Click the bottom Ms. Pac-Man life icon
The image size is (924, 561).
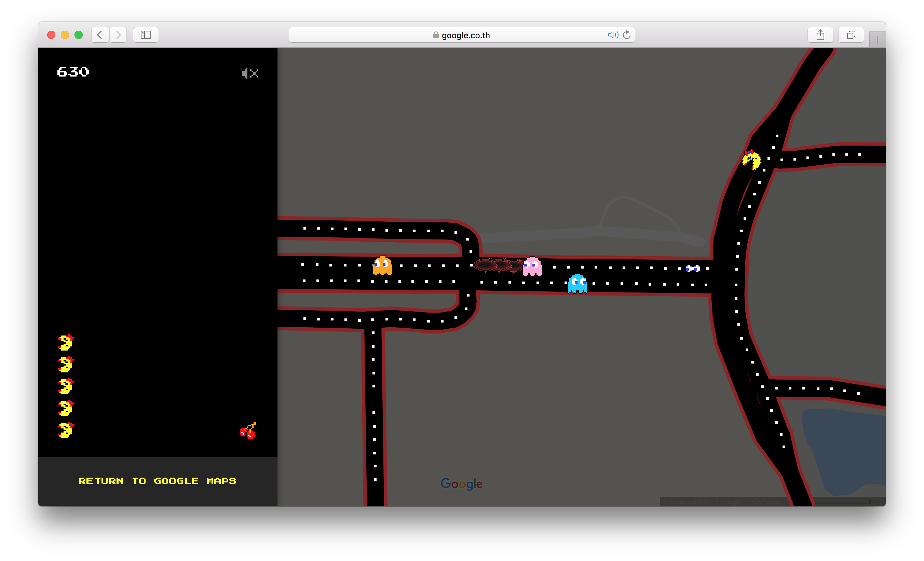[66, 430]
